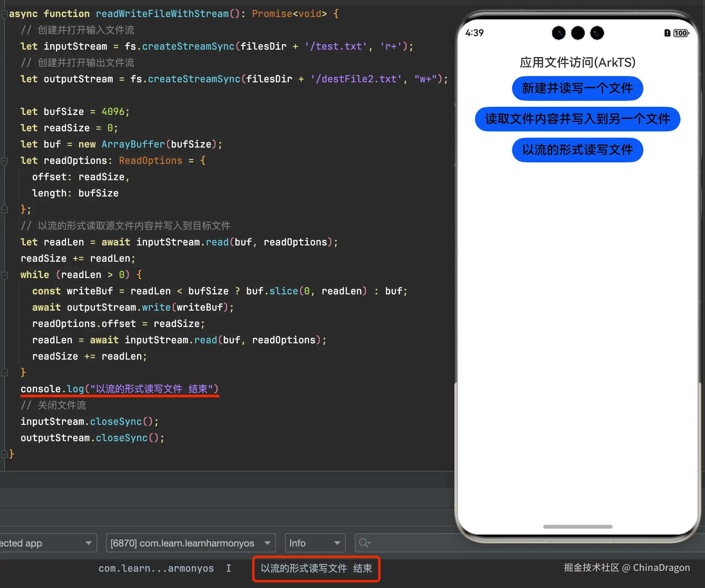Open the Info log level dropdown

(315, 543)
